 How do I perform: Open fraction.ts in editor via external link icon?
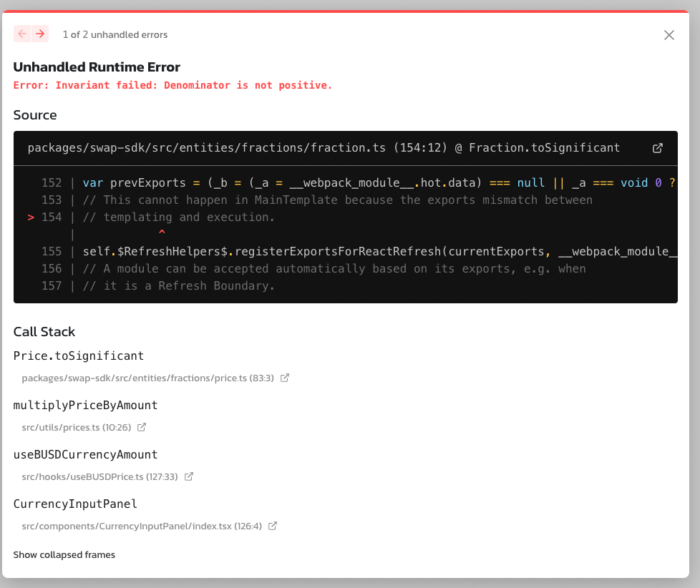pyautogui.click(x=658, y=148)
